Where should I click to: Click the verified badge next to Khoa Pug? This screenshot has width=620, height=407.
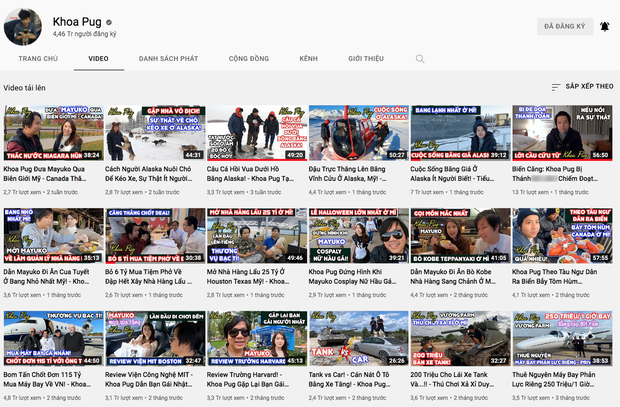[109, 22]
